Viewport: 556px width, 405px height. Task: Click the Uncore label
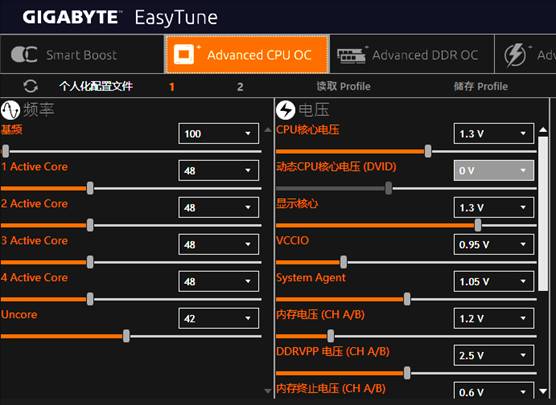point(19,315)
